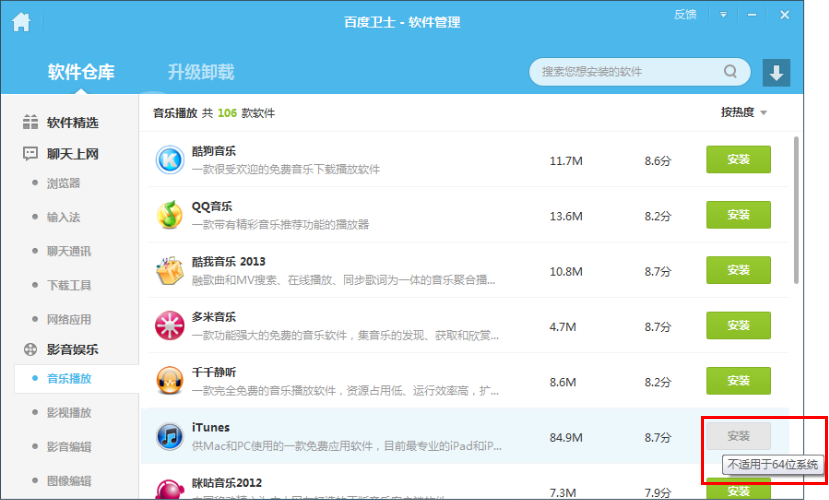829x500 pixels.
Task: Click the Kugou music app icon
Action: pos(169,160)
